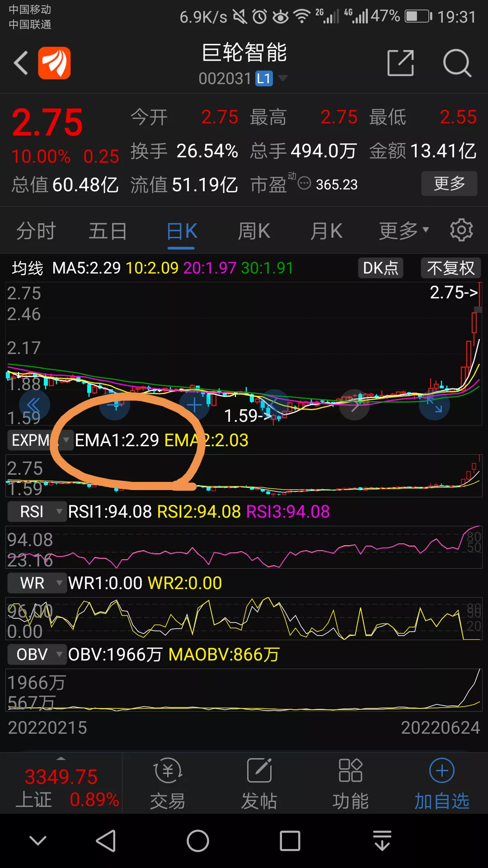The height and width of the screenshot is (868, 488).
Task: Tap the 更多 button beside 市盈
Action: click(x=449, y=184)
